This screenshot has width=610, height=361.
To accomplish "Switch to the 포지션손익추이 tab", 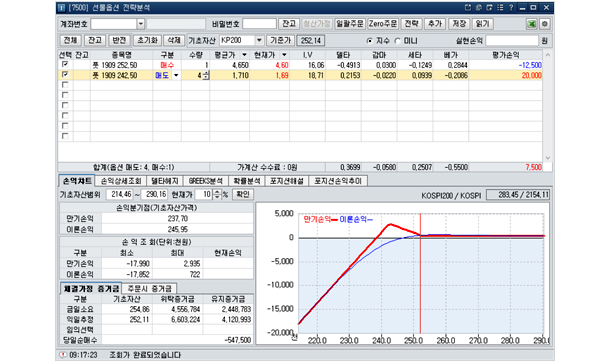I will pyautogui.click(x=338, y=181).
